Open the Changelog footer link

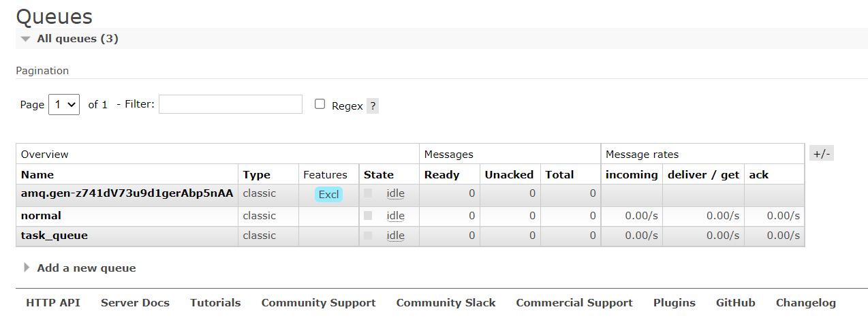(x=805, y=303)
